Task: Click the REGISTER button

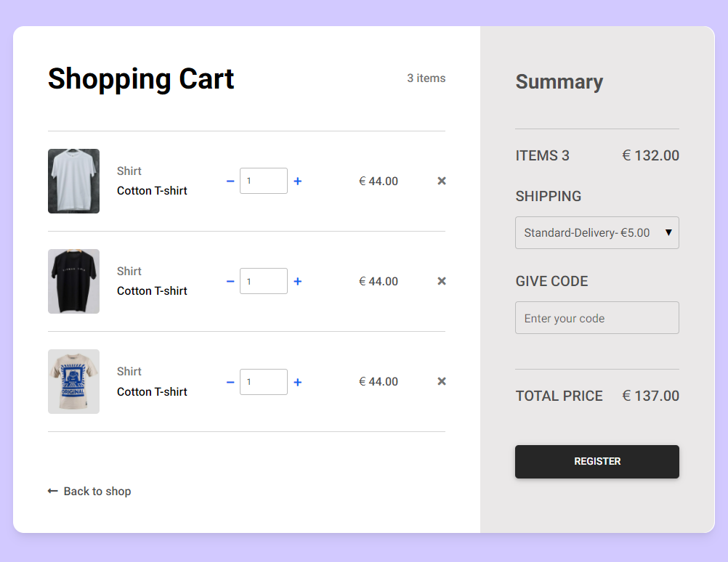Action: click(x=596, y=461)
